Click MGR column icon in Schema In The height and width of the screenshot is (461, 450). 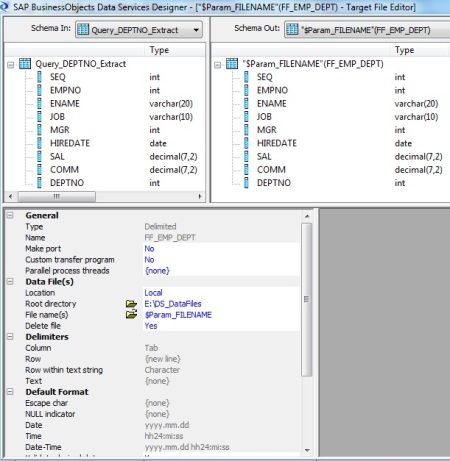(39, 130)
